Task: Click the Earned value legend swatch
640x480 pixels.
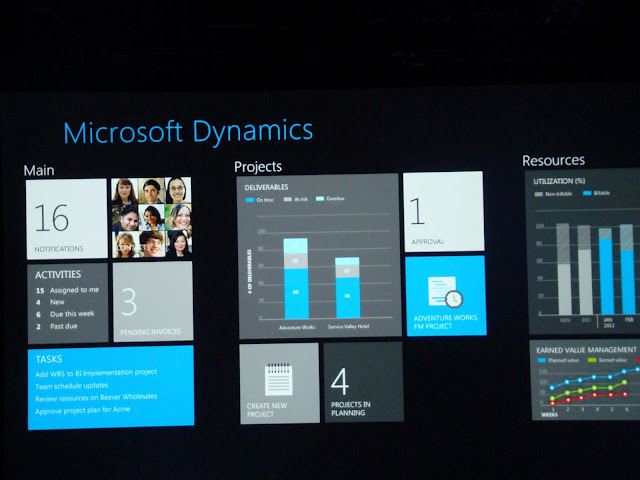Action: click(591, 360)
